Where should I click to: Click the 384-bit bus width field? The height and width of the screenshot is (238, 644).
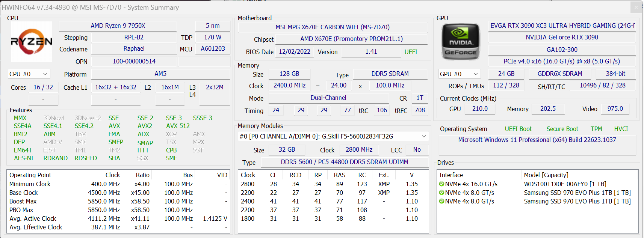[615, 74]
